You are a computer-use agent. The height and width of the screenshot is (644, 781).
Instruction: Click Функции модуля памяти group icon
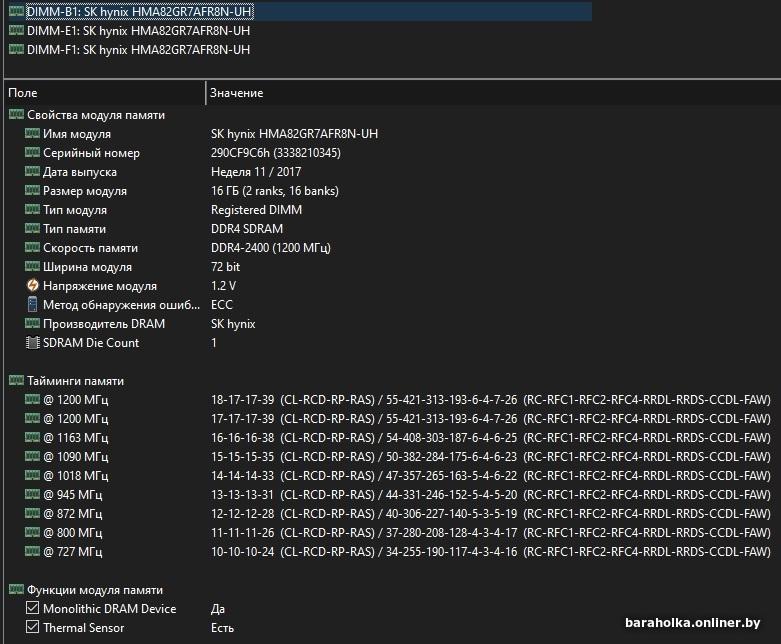click(16, 590)
